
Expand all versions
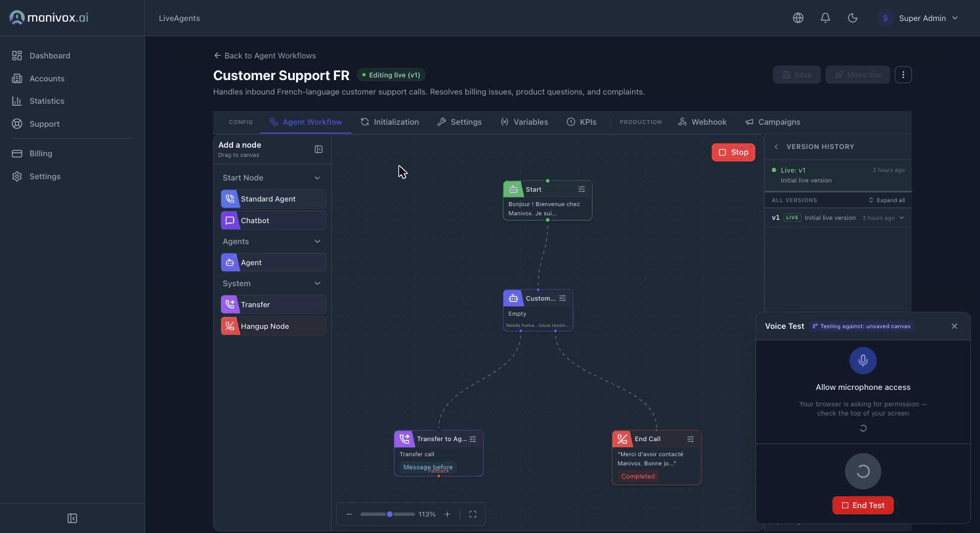click(x=887, y=200)
